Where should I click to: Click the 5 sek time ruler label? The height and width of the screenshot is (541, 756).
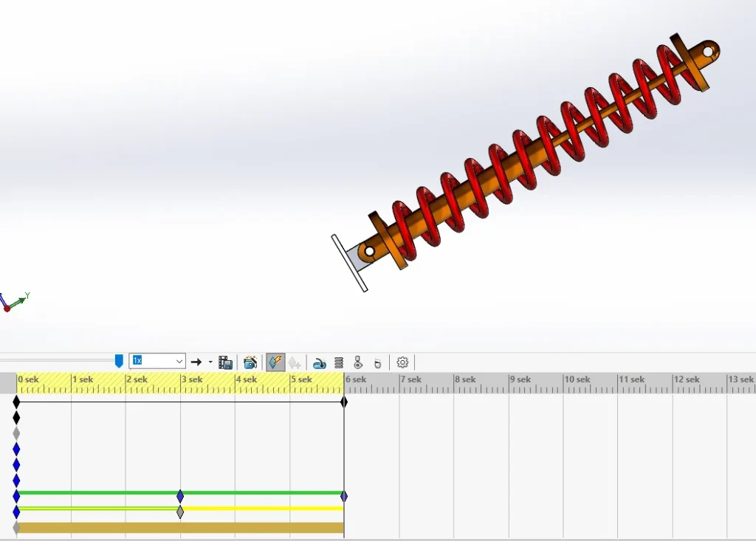point(302,379)
